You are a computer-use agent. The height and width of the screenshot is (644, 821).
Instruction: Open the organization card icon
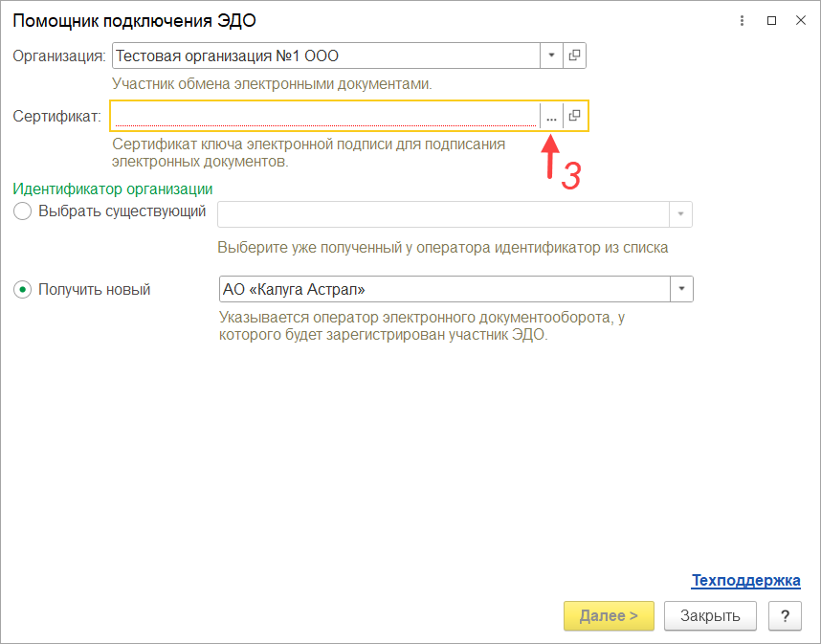574,56
